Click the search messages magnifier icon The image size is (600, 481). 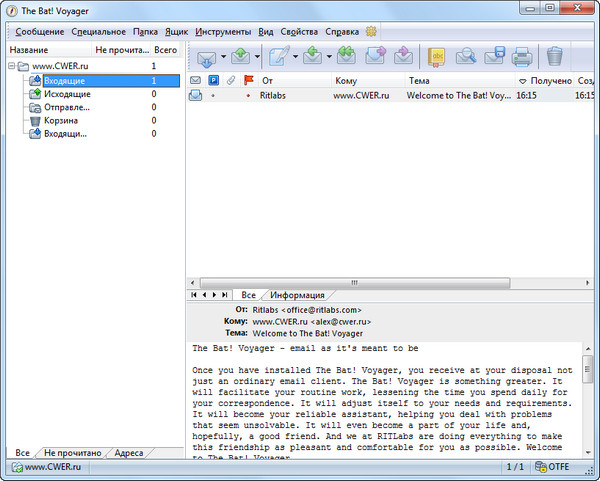(465, 56)
